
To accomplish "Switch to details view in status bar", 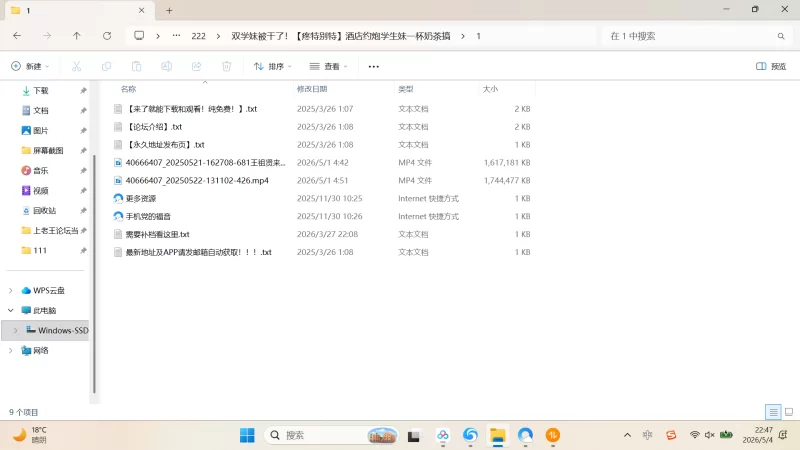I will [x=773, y=412].
